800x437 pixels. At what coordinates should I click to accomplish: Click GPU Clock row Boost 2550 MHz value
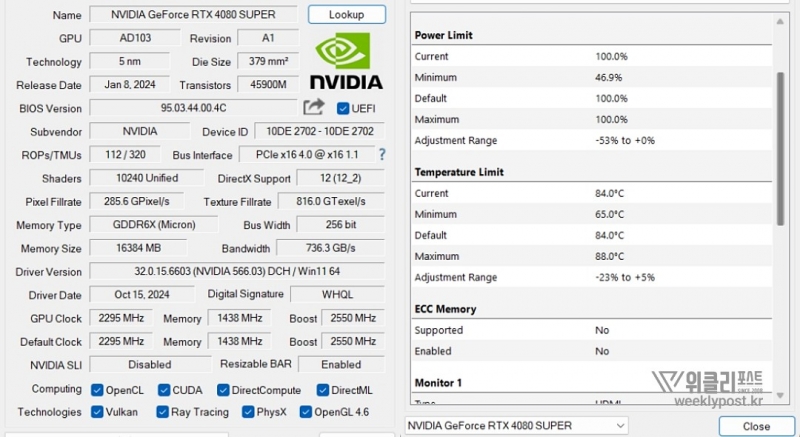[353, 318]
